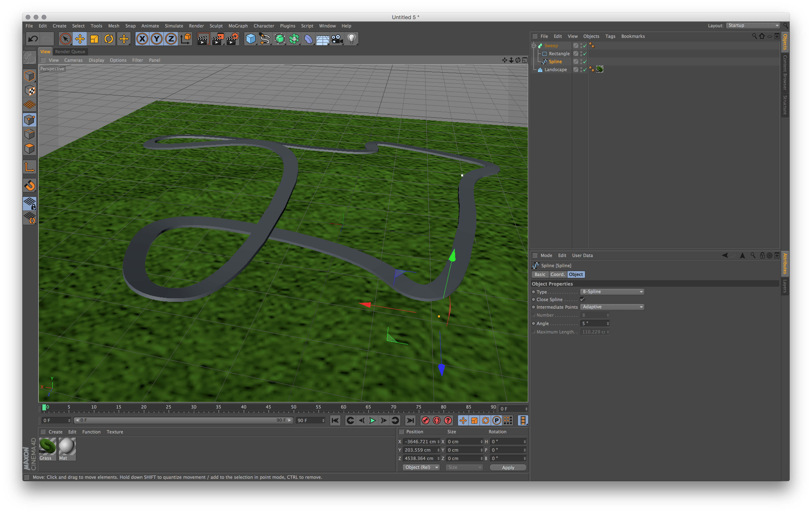Select the Mat material thumbnail
Screen dimensions: 812x513
67,449
